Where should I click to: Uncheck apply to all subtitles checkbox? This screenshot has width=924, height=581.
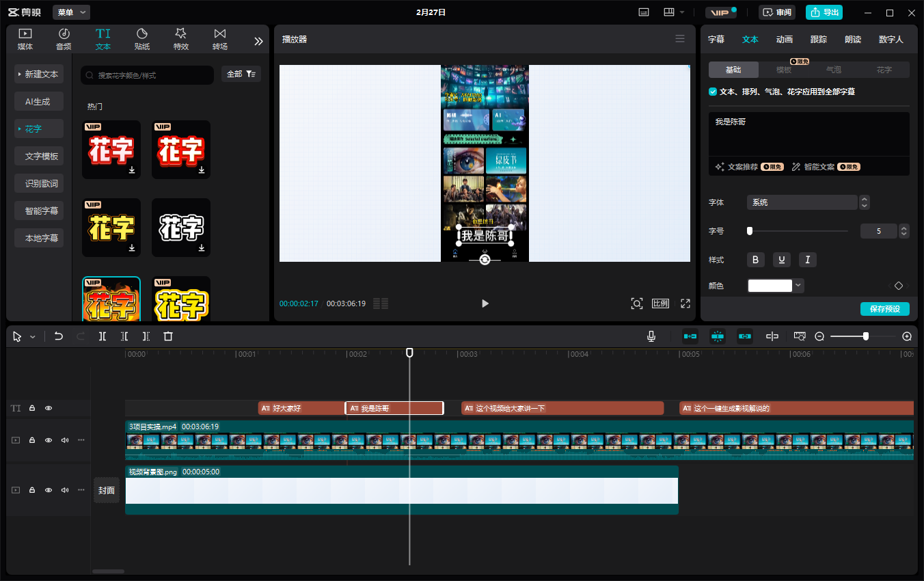[713, 92]
